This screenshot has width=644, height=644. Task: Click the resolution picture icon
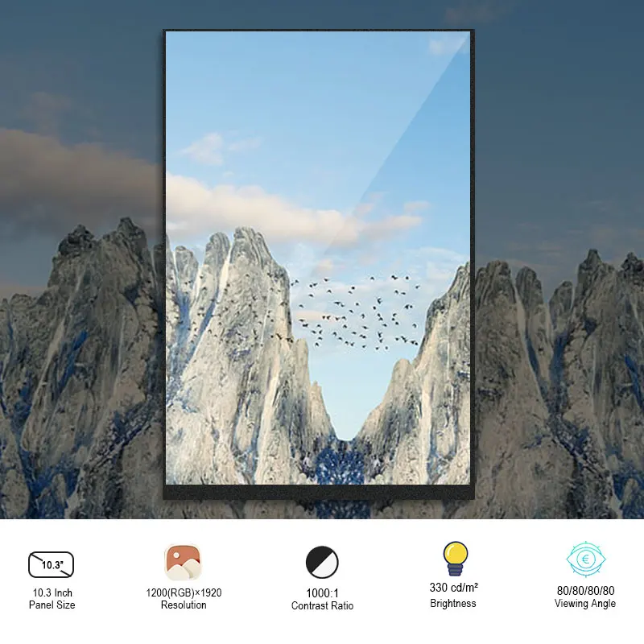[x=183, y=562]
